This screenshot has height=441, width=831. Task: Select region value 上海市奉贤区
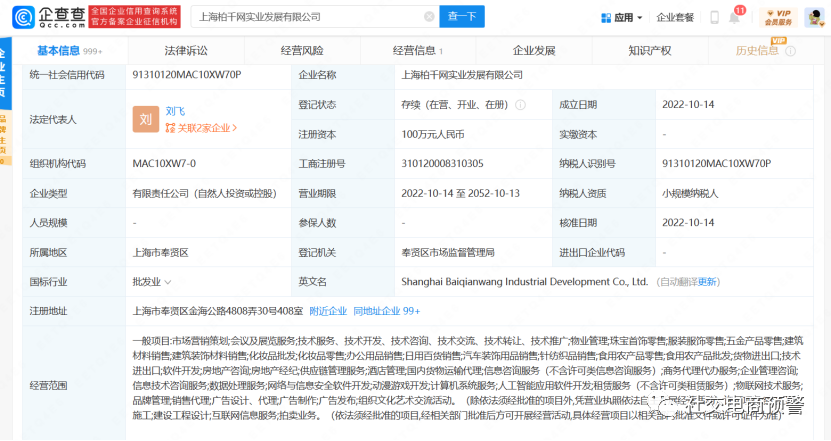[x=161, y=253]
